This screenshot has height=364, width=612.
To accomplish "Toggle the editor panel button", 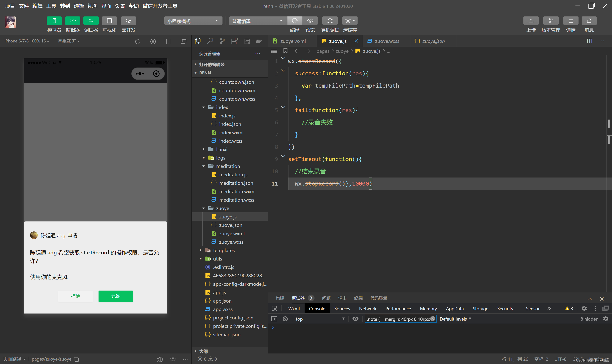I will point(73,21).
